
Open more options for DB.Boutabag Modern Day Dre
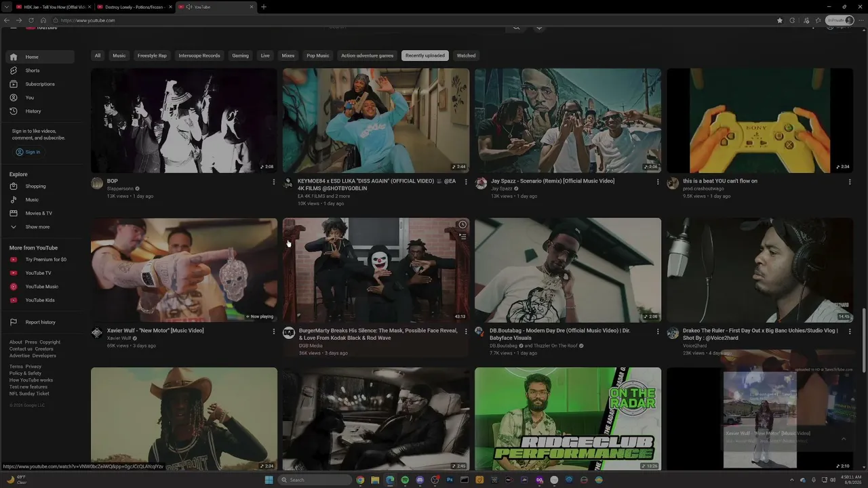coord(658,331)
